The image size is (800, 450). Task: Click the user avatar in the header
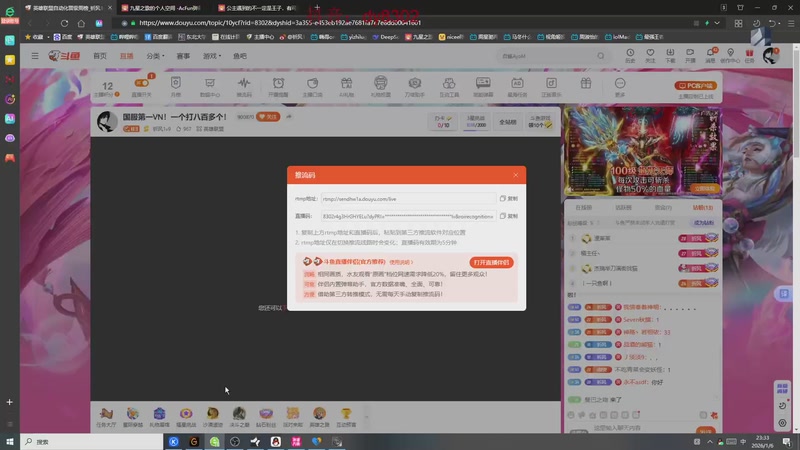pyautogui.click(x=770, y=56)
